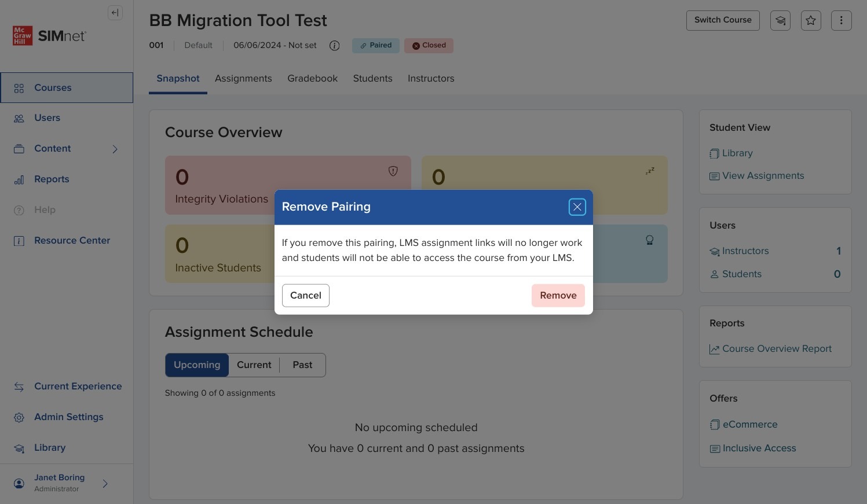Favorite this course with the star icon
The width and height of the screenshot is (867, 504).
pos(811,20)
